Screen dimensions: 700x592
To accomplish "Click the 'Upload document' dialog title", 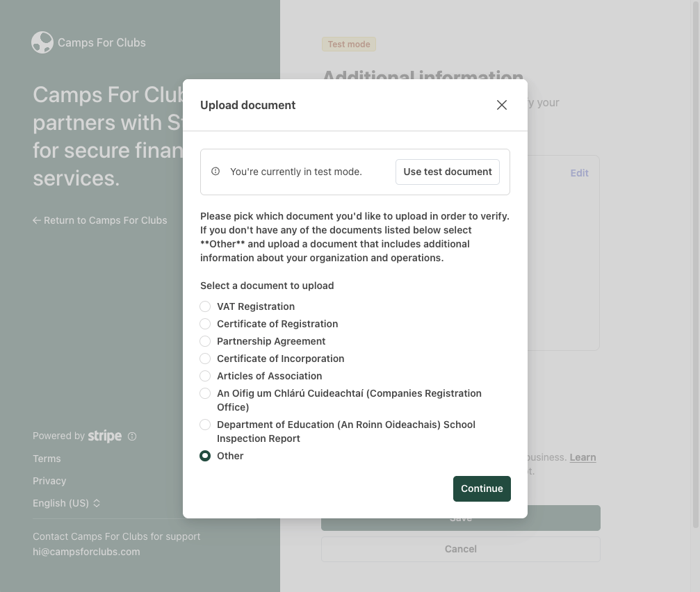I will 247,105.
